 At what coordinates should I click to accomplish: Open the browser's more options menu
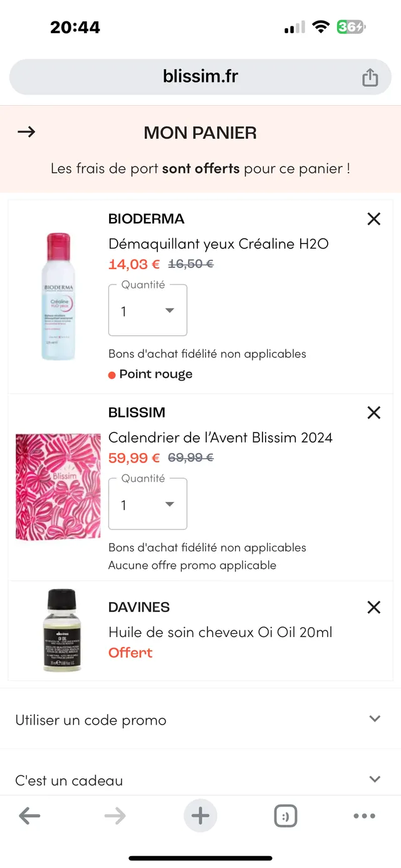[x=365, y=815]
